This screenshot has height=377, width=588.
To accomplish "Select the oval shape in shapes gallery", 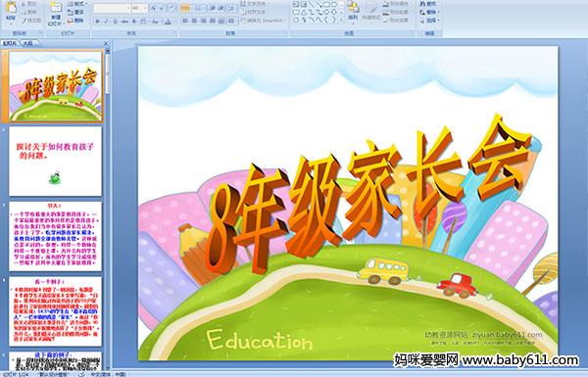I will (334, 4).
